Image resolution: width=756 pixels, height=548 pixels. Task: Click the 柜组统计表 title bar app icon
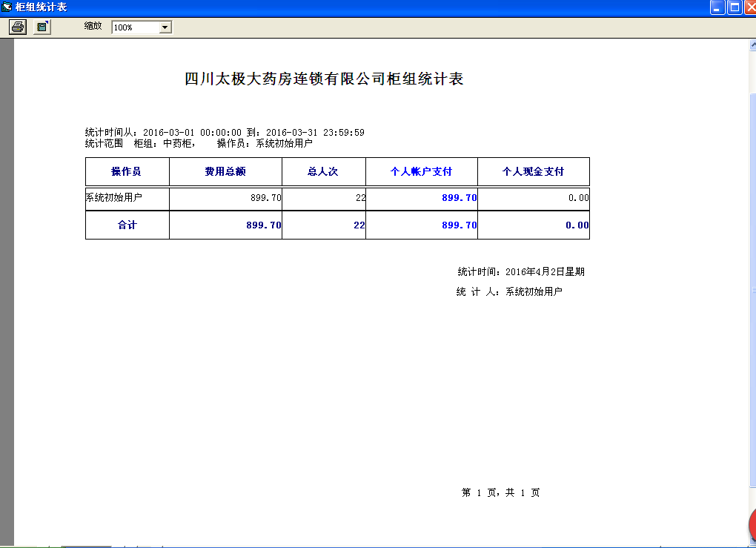click(6, 7)
